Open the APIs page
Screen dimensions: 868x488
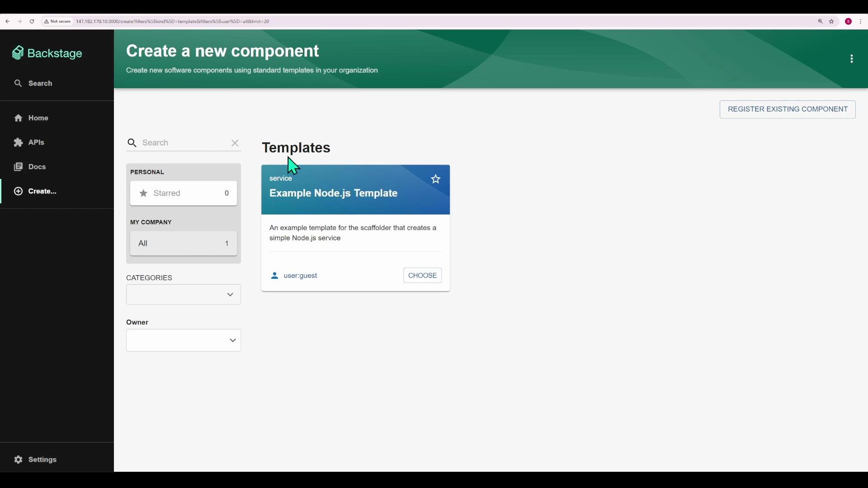point(29,142)
